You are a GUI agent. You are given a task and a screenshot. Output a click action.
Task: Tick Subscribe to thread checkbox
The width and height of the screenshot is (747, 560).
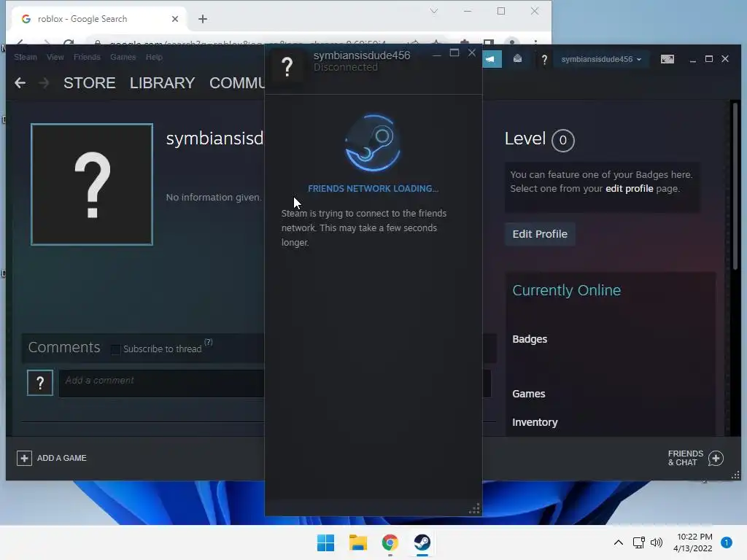[x=115, y=349]
